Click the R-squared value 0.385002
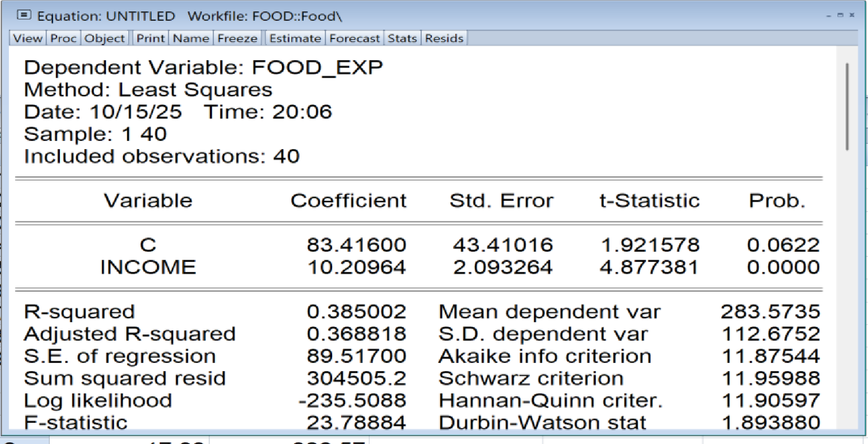The height and width of the screenshot is (444, 868). (x=357, y=312)
